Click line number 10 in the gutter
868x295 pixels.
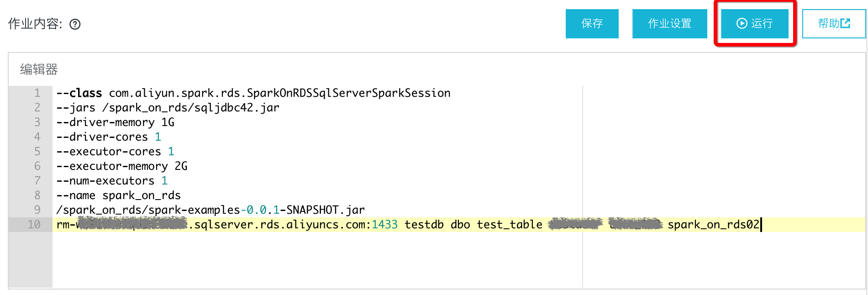34,225
